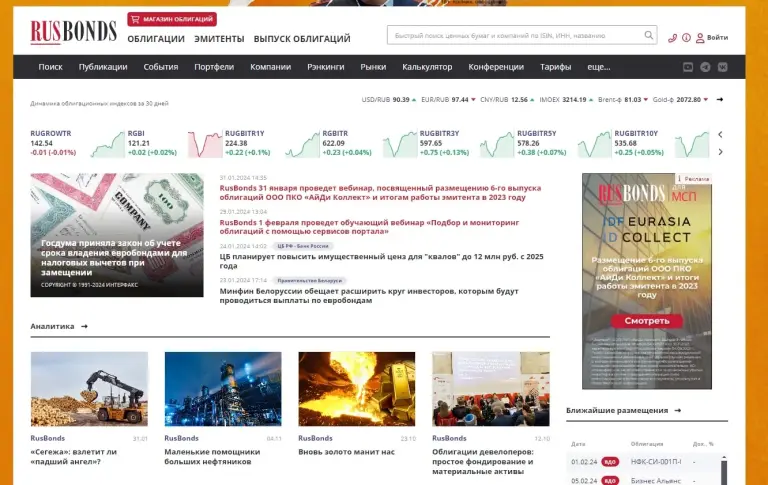
Task: Click ВДО badge for НФК-СИ-001П row
Action: (610, 462)
